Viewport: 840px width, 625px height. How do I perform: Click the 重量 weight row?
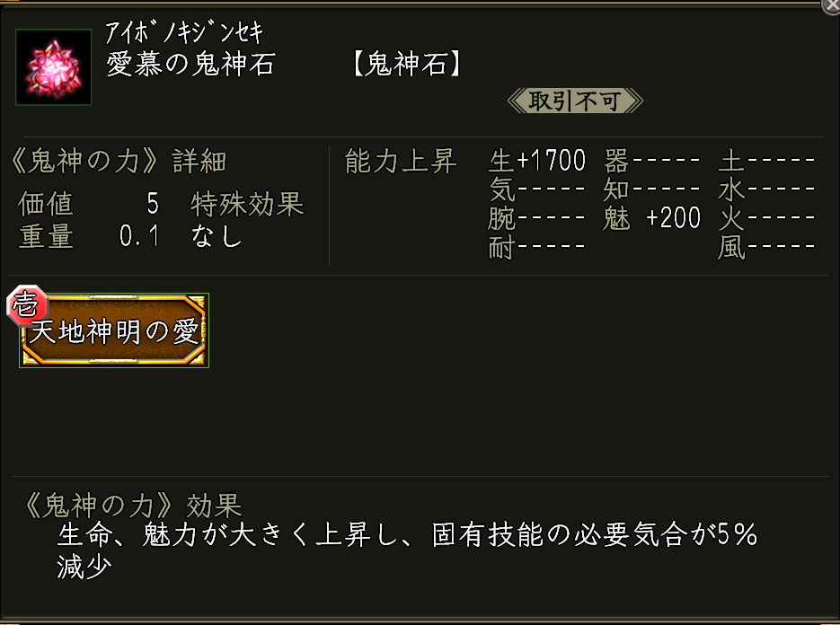[x=88, y=236]
